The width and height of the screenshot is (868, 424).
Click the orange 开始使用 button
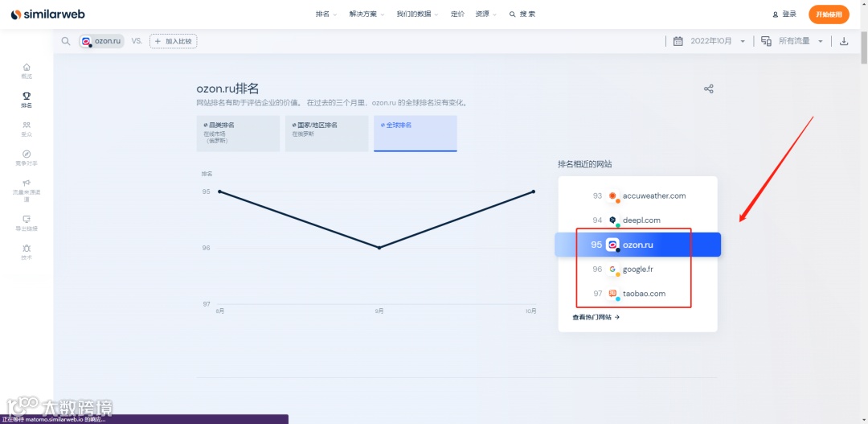[x=829, y=14]
